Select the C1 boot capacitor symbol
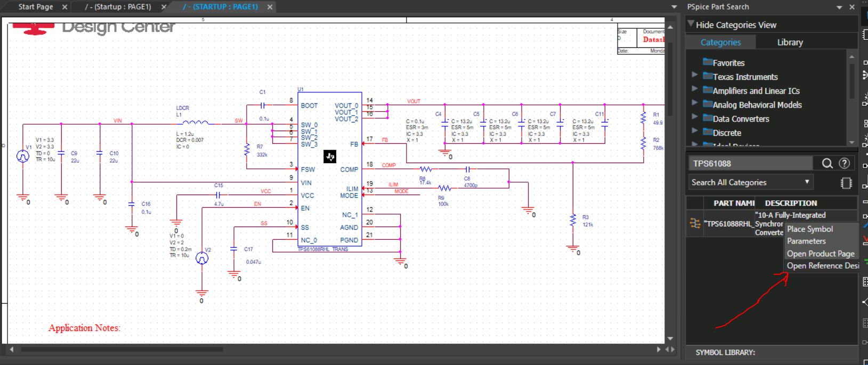Viewport: 868px width, 365px height. click(x=262, y=106)
